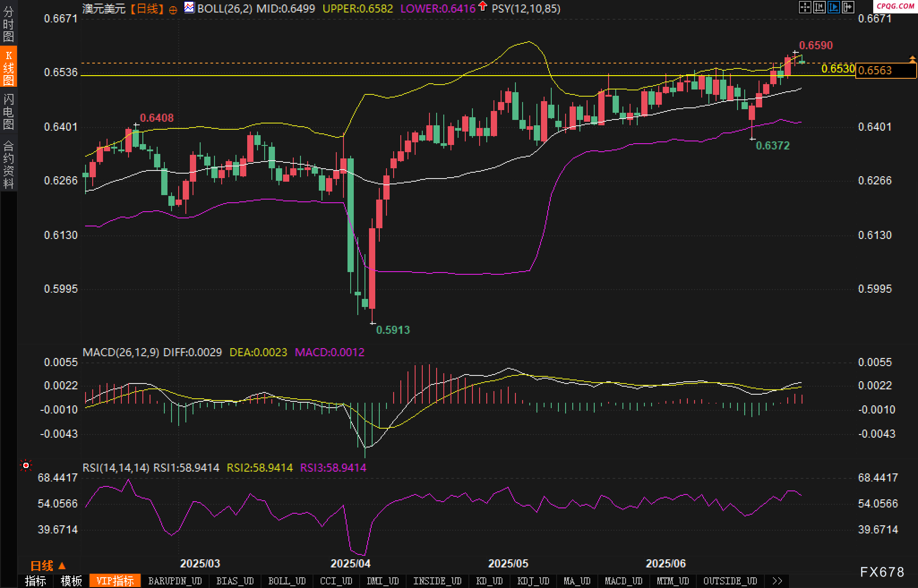Screen dimensions: 918x588
Task: Click the red up arrow before PSY
Action: pyautogui.click(x=482, y=6)
